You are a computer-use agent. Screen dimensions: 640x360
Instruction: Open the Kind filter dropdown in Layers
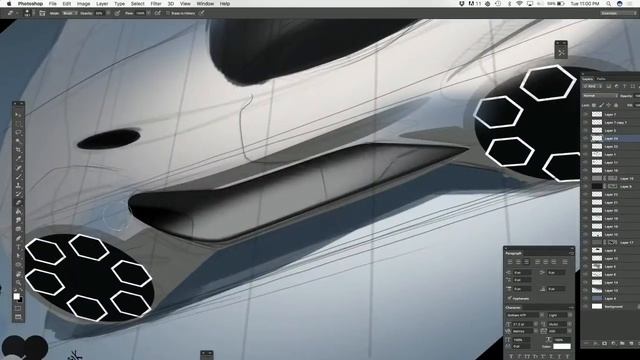click(591, 87)
